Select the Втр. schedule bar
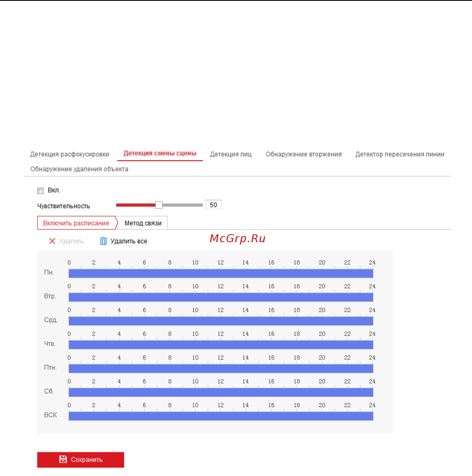This screenshot has width=472, height=476. (x=221, y=297)
